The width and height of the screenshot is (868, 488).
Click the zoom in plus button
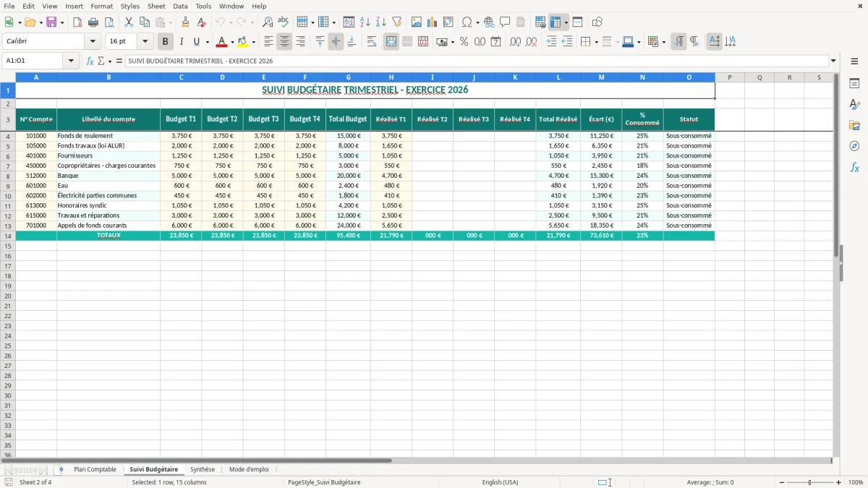point(838,482)
